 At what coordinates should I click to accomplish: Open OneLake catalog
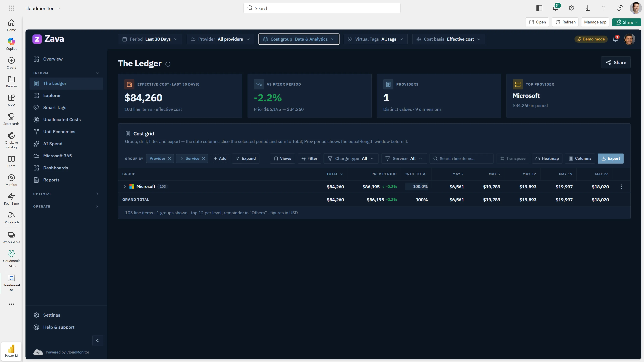(x=11, y=140)
